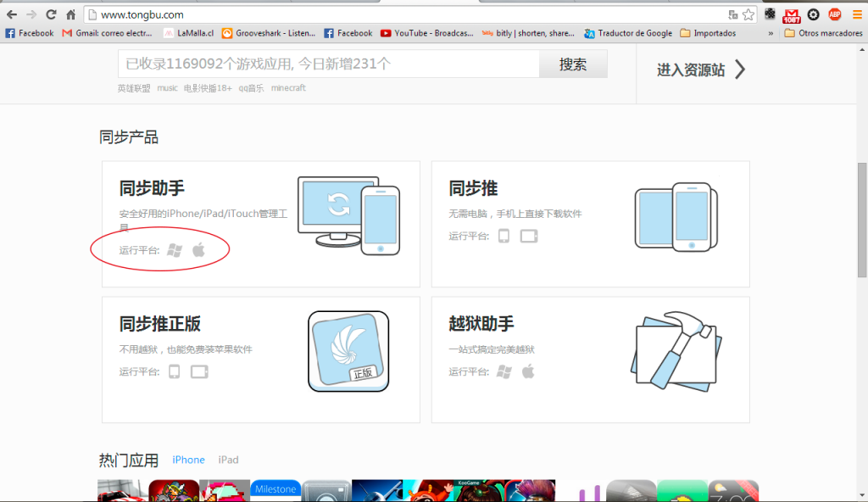Open the Adblock Plus extension icon
This screenshot has width=868, height=502.
(834, 14)
